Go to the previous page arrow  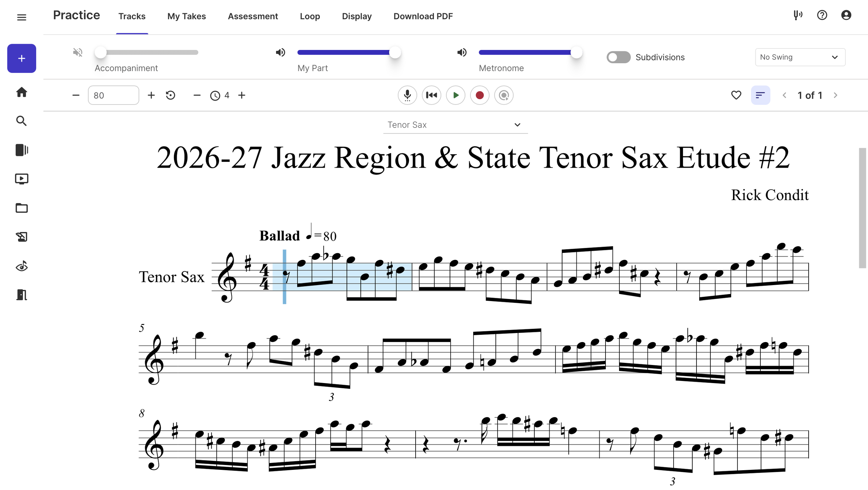pyautogui.click(x=784, y=95)
